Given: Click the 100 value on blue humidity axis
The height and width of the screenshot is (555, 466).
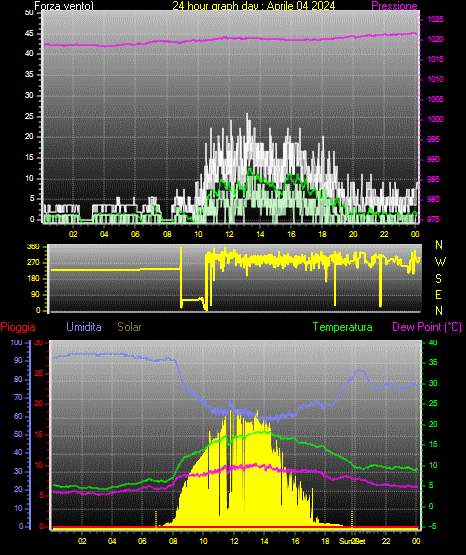Looking at the screenshot, I should coord(16,342).
